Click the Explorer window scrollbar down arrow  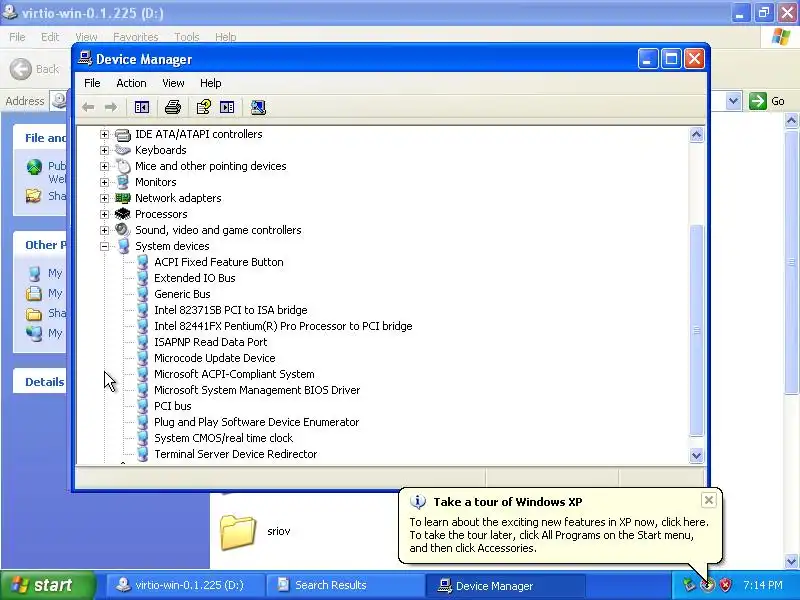coord(791,561)
